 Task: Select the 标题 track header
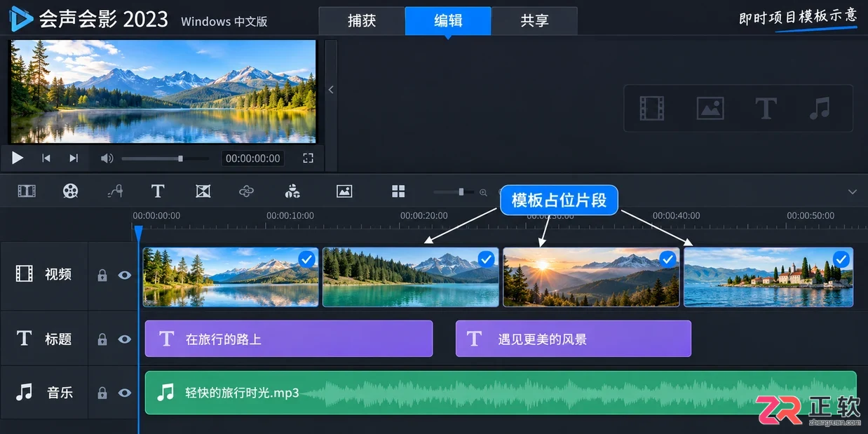click(x=44, y=339)
